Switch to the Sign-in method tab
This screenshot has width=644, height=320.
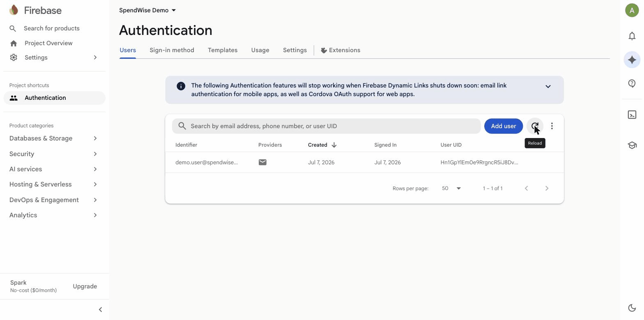(x=172, y=50)
